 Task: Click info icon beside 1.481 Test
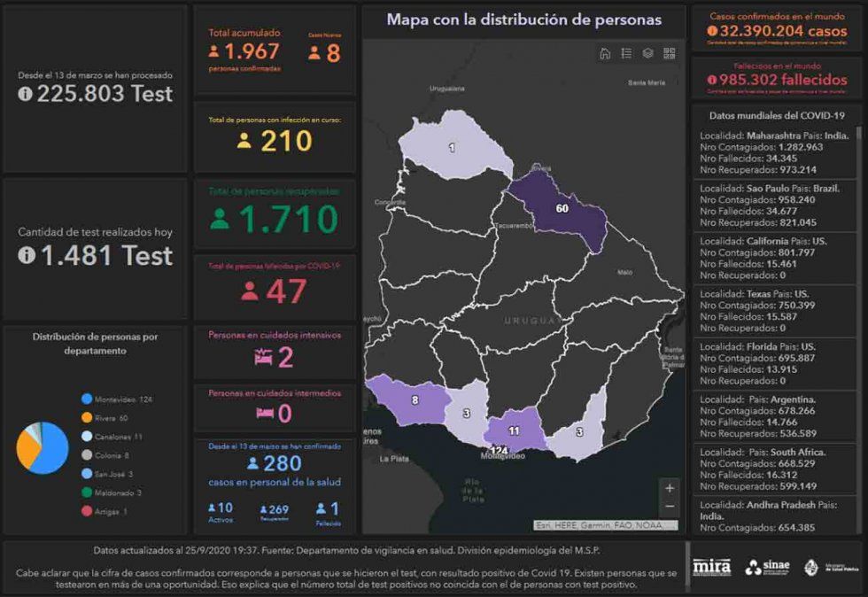tap(26, 256)
